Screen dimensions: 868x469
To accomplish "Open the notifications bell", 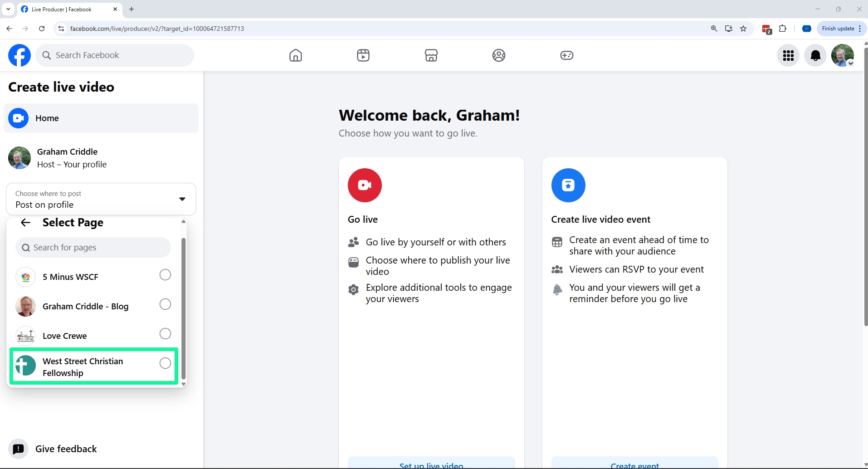I will 815,55.
